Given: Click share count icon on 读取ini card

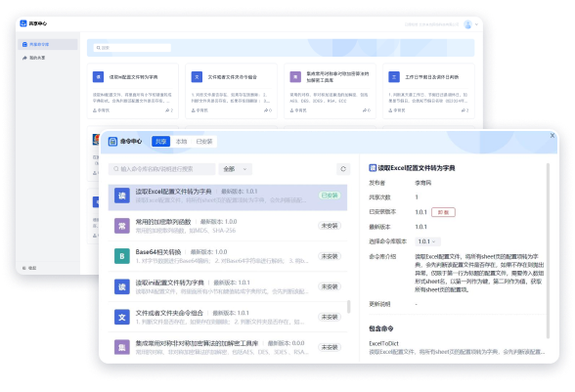Looking at the screenshot, I should pos(167,110).
